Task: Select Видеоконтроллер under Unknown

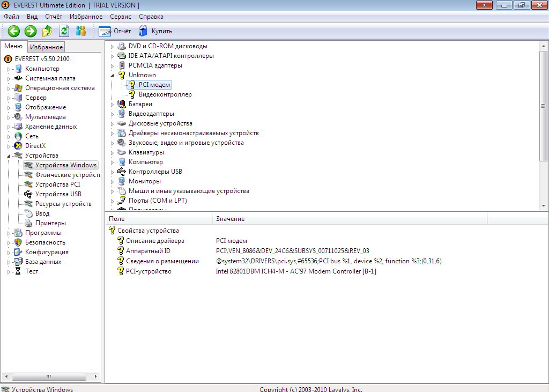Action: coord(165,94)
